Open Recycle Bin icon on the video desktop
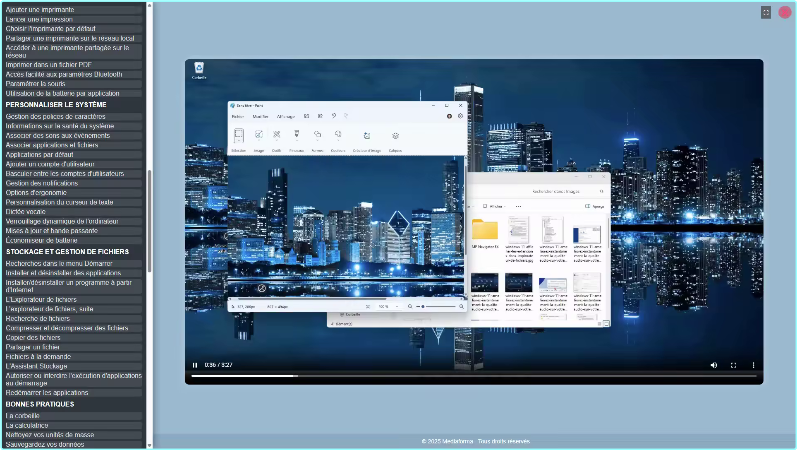 [x=199, y=70]
